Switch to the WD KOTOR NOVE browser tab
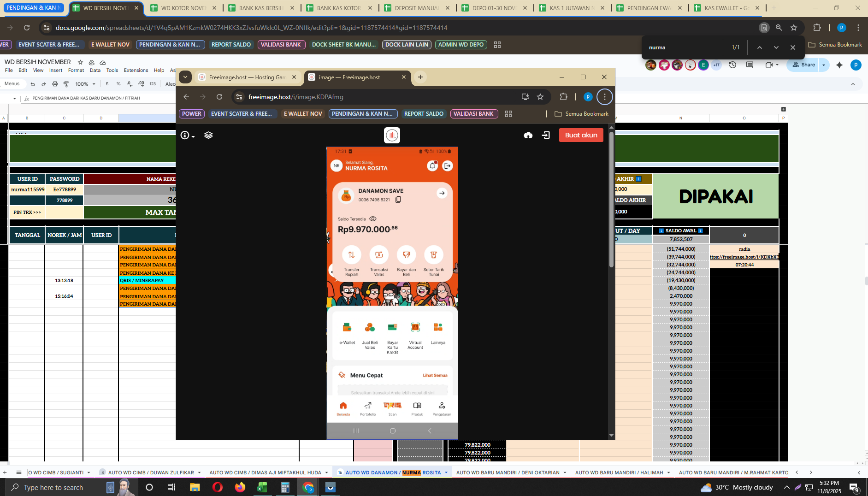The image size is (868, 496). pos(183,8)
